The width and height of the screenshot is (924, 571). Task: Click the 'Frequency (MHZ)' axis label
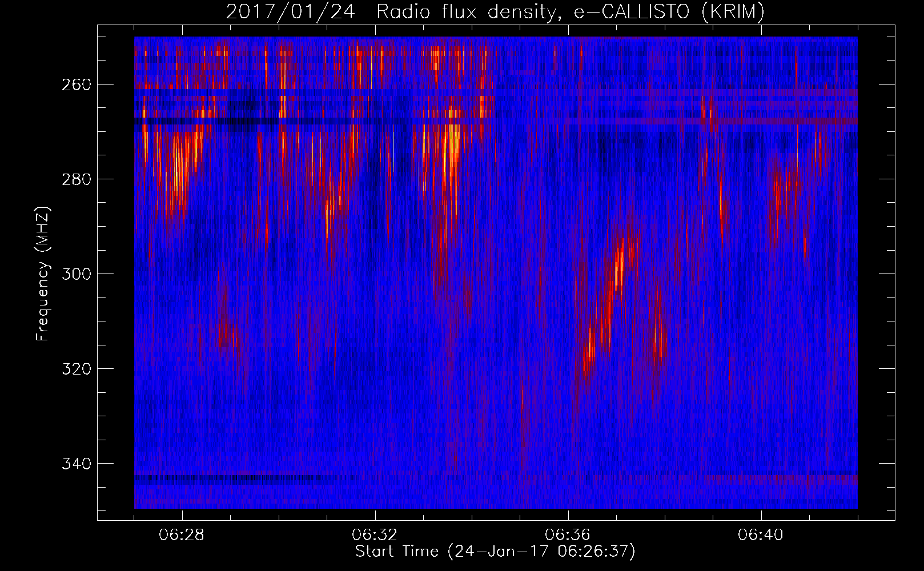click(x=43, y=274)
